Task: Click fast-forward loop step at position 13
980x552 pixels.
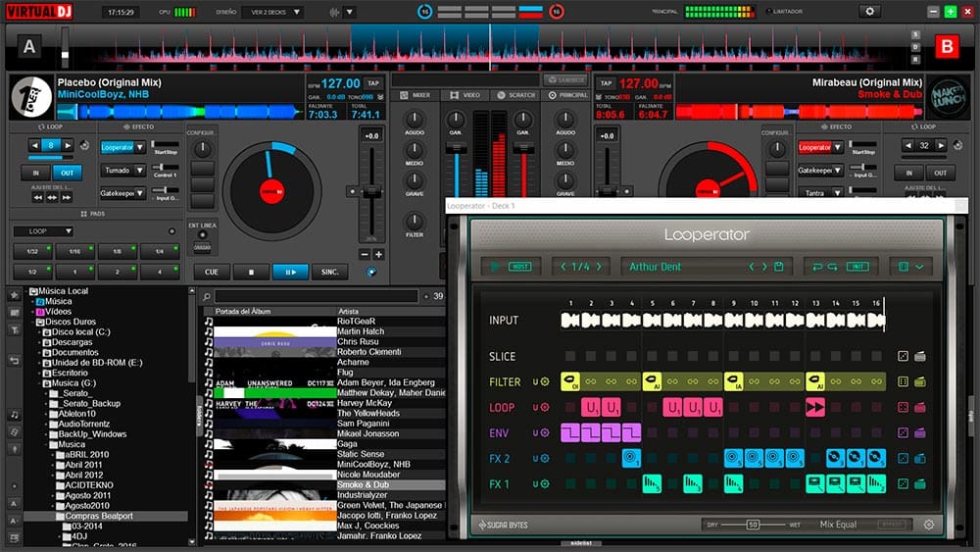Action: tap(815, 407)
